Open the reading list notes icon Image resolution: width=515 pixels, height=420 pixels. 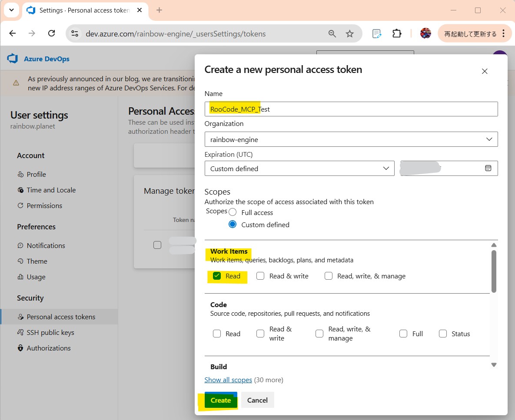tap(377, 33)
